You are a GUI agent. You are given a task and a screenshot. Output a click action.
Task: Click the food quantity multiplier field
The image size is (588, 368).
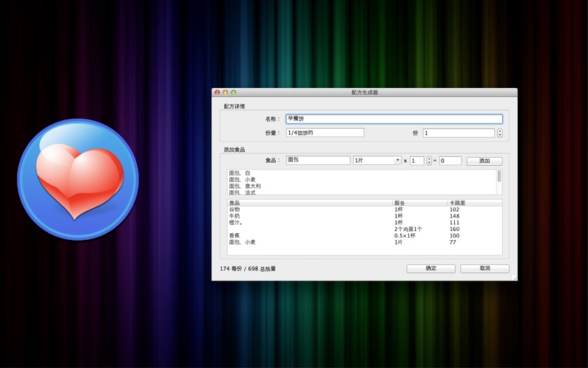[416, 161]
